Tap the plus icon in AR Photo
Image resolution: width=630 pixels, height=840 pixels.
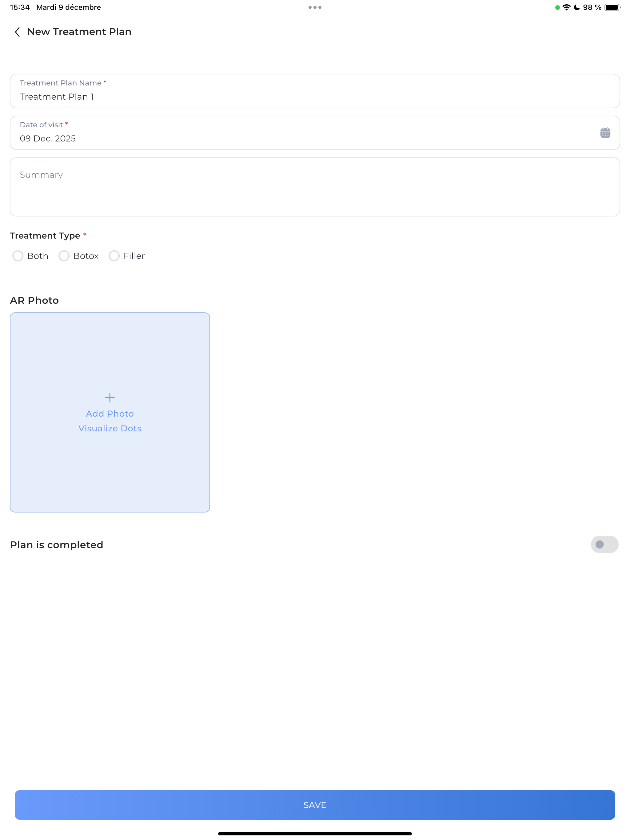(110, 398)
